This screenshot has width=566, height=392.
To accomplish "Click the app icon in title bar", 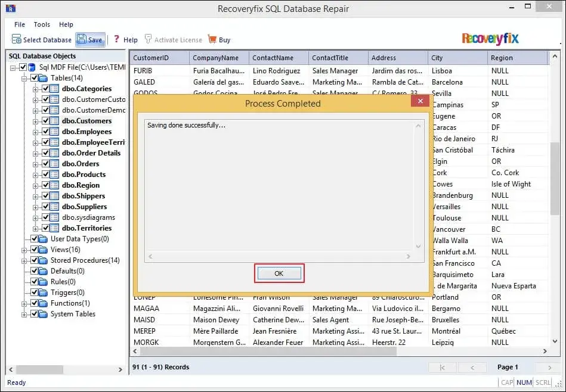I will (x=11, y=8).
